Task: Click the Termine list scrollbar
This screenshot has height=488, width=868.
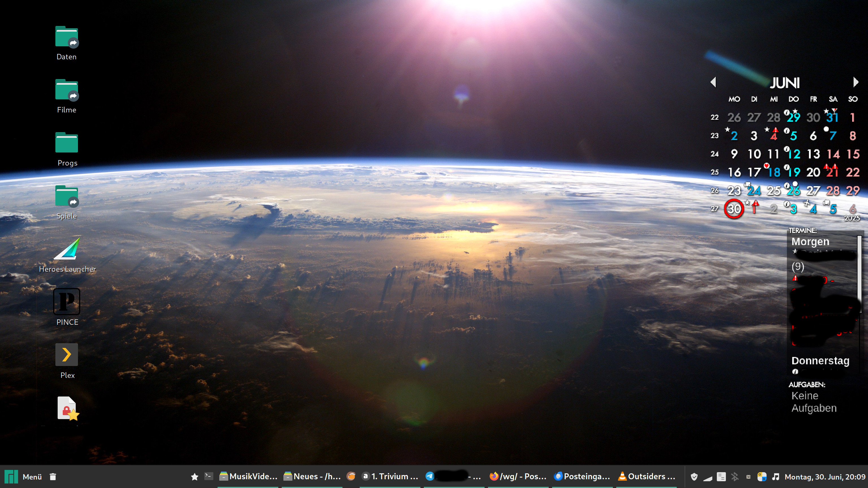Action: [860, 274]
